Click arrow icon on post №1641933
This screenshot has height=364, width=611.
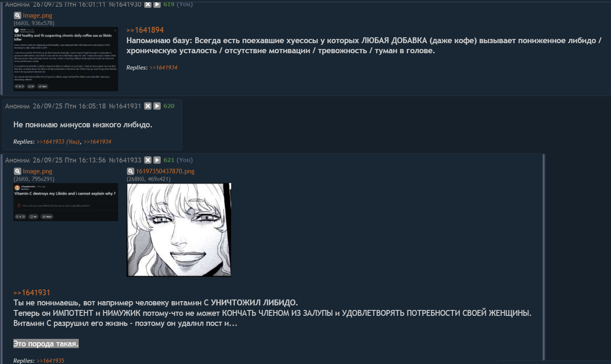(x=157, y=160)
